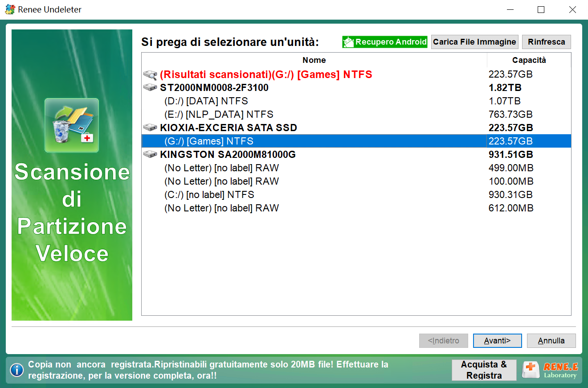Click the Indietro back button
Viewport: 588px width, 388px height.
pos(444,341)
